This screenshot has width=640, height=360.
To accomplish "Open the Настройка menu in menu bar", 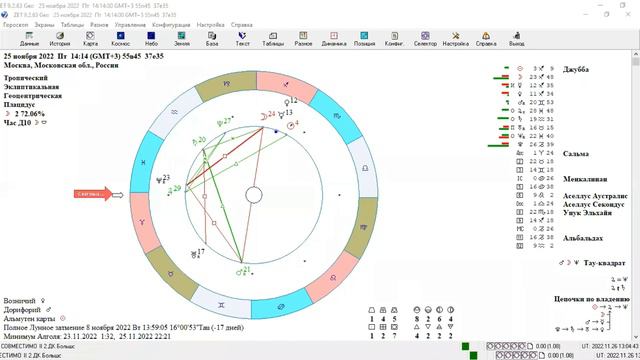I will (210, 25).
